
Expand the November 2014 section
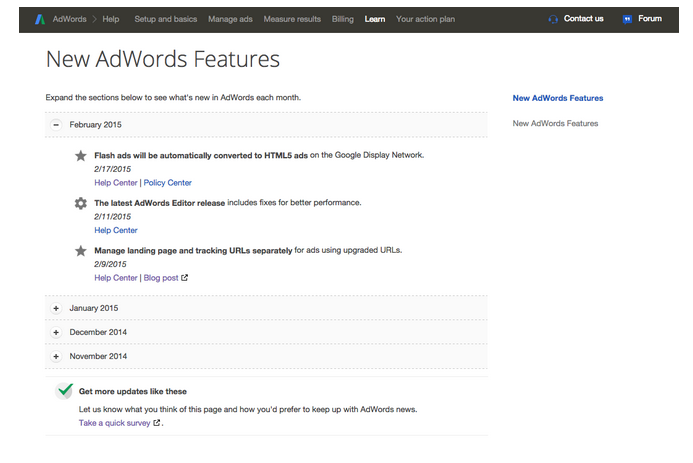56,357
